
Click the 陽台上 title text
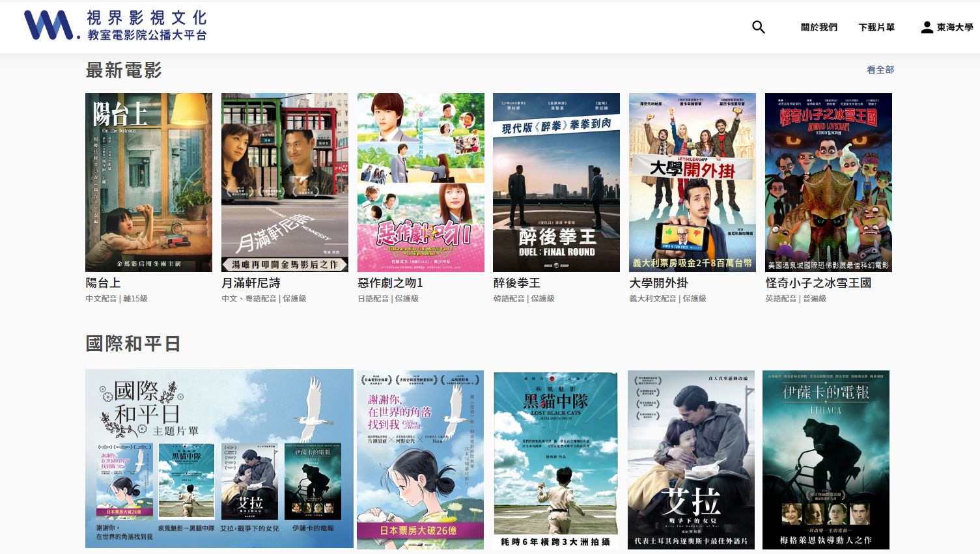click(103, 283)
